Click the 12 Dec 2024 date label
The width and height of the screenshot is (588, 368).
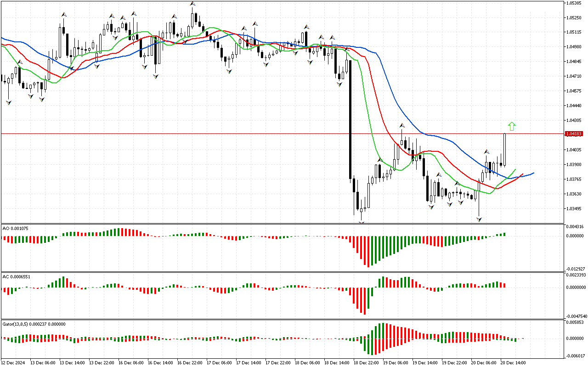click(x=13, y=363)
